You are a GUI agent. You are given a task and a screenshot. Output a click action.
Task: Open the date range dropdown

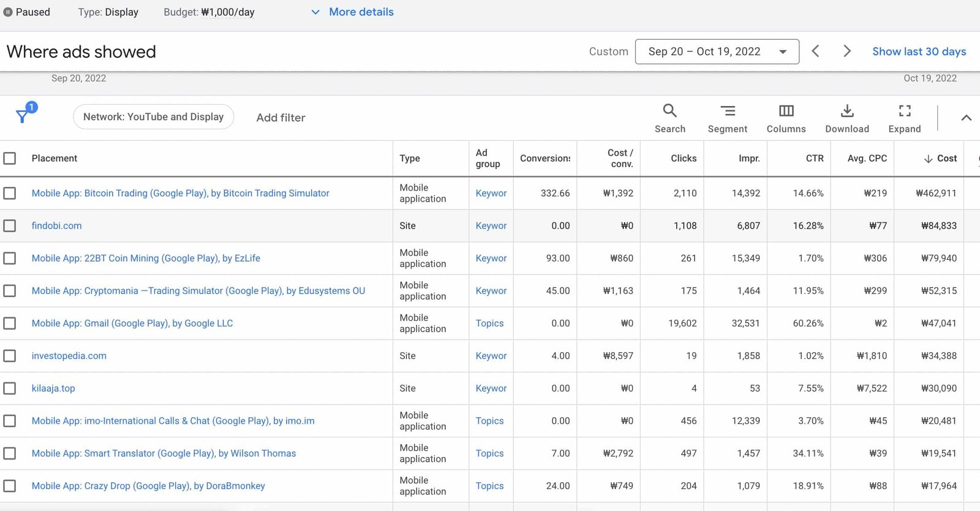(717, 51)
